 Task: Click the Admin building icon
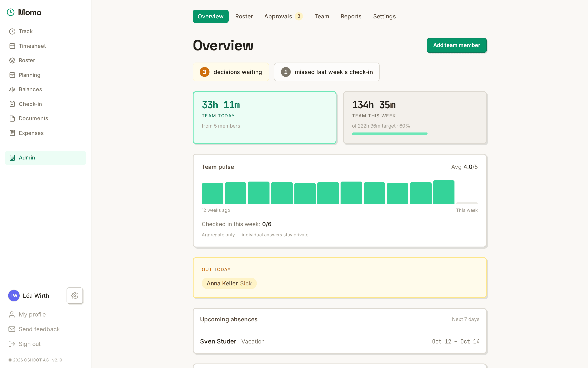point(12,158)
